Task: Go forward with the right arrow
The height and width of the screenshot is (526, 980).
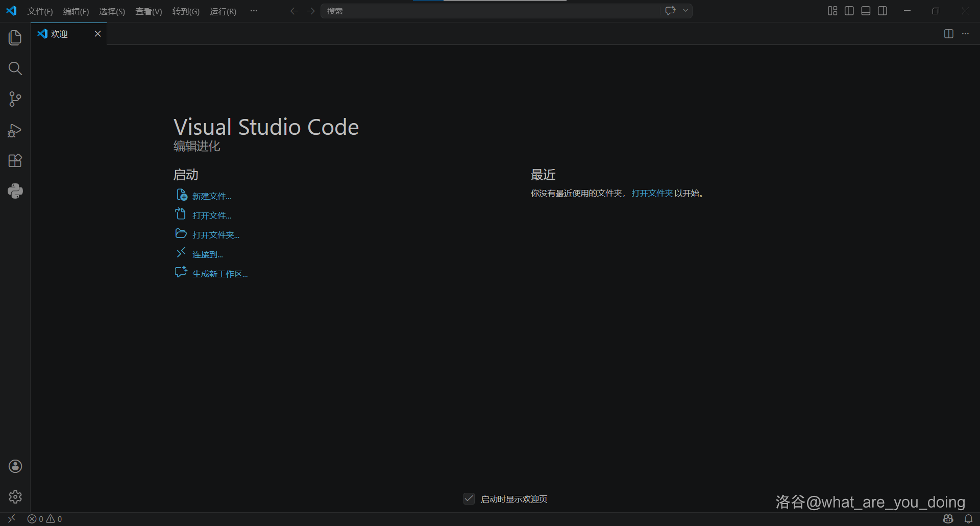Action: pyautogui.click(x=311, y=11)
